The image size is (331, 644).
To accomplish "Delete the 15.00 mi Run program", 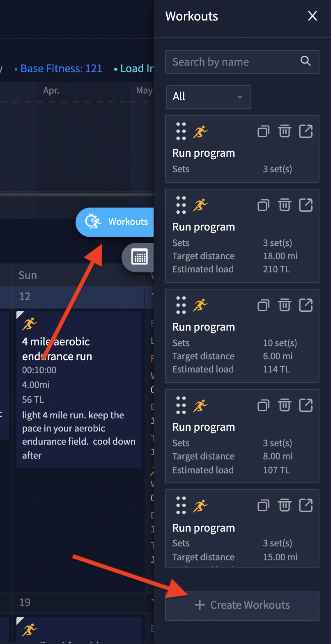I will click(284, 505).
